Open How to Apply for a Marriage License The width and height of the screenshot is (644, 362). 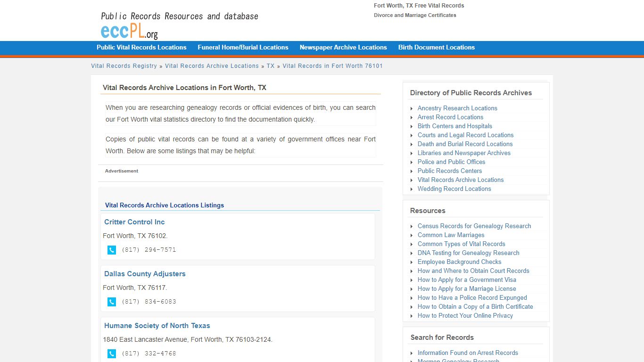[467, 288]
